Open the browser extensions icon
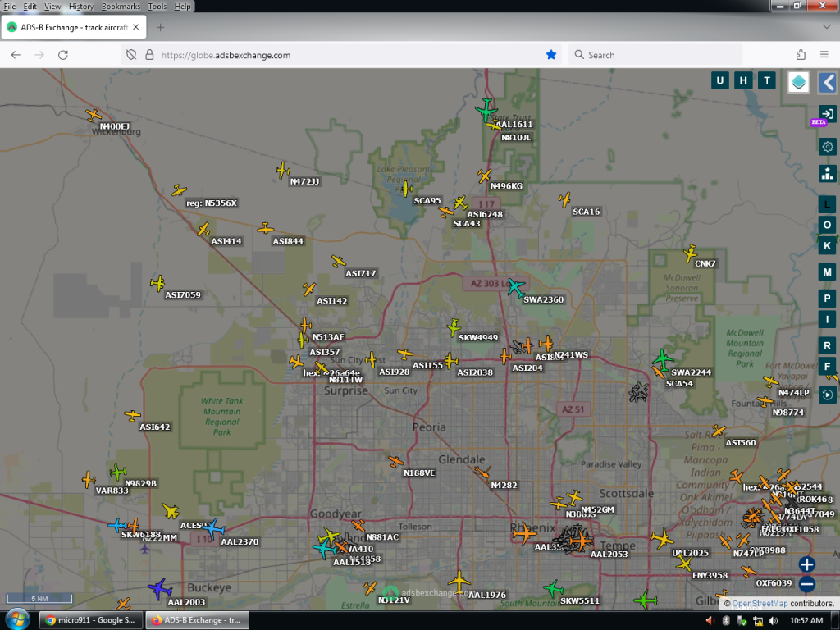 [801, 55]
